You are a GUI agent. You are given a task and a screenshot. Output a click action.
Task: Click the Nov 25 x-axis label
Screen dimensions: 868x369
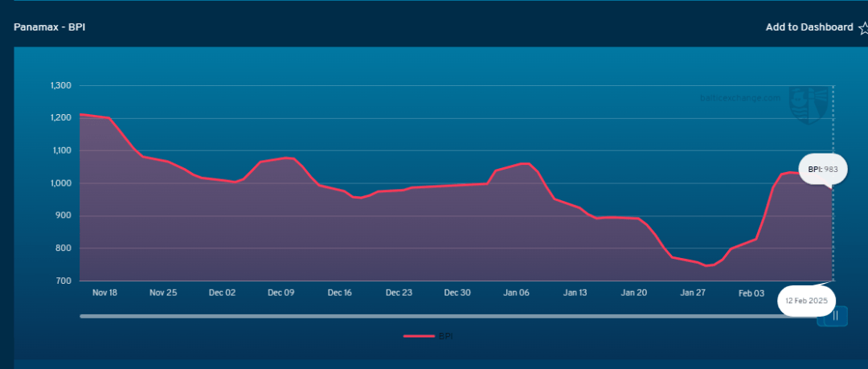pos(163,293)
